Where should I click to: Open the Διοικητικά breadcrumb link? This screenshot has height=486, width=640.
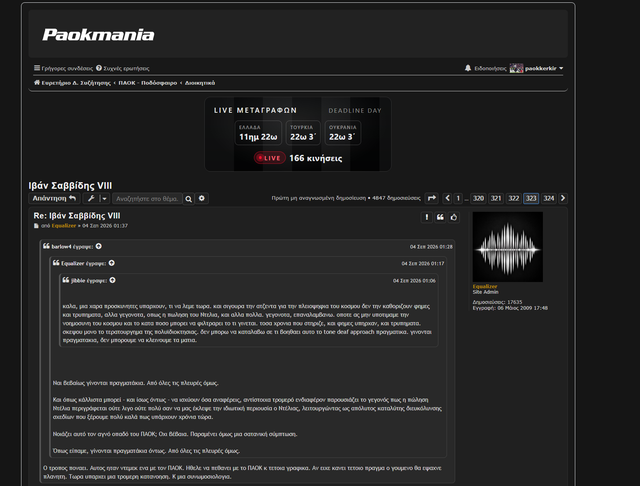(x=200, y=83)
